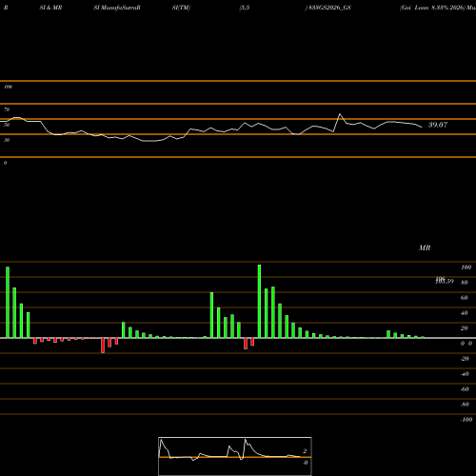This screenshot has width=476, height=476.
Task: Open the mini overview chart thumbnail
Action: pos(235,456)
